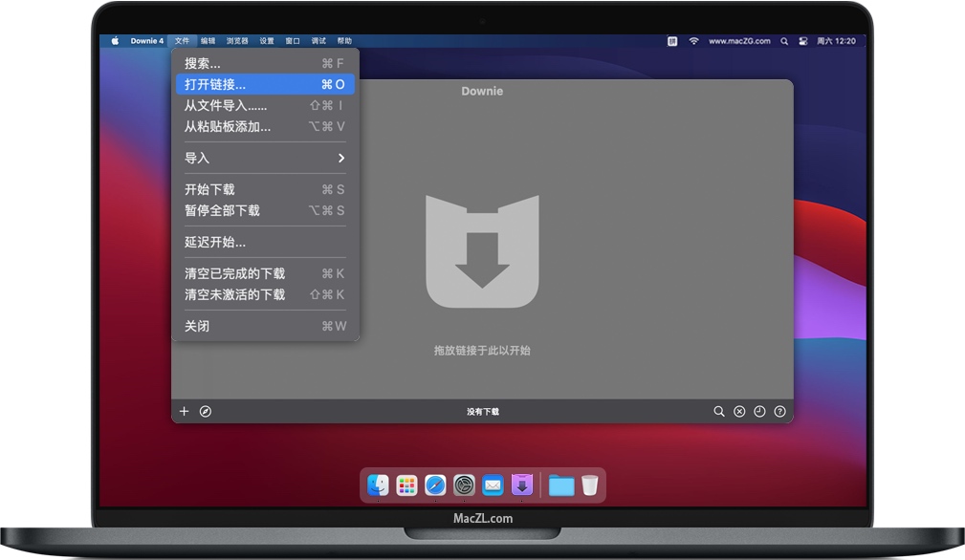The height and width of the screenshot is (560, 965).
Task: Click the 没有下载 status text
Action: point(482,412)
